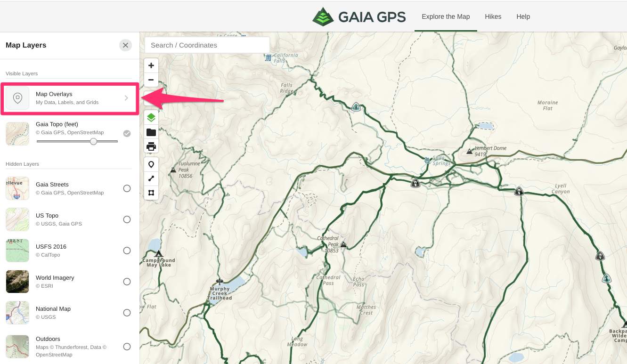Image resolution: width=627 pixels, height=364 pixels.
Task: Enable the US Topo layer
Action: point(127,219)
